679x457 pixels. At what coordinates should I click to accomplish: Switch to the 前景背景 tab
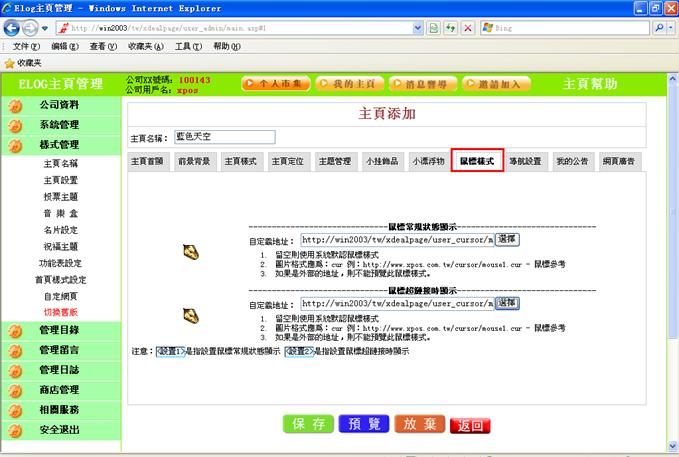[x=194, y=161]
